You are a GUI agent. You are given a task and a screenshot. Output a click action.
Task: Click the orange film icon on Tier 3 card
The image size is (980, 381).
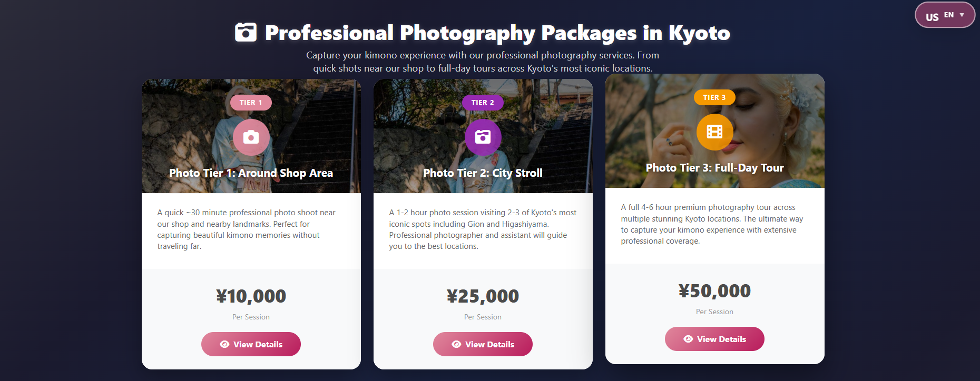(x=714, y=132)
